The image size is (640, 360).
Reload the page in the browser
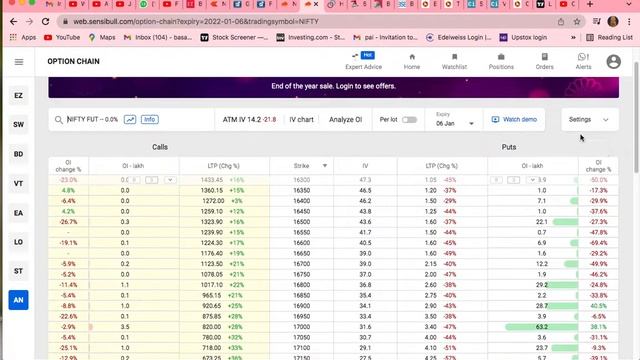tap(46, 22)
